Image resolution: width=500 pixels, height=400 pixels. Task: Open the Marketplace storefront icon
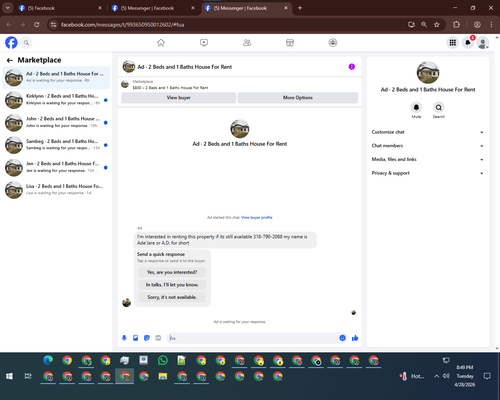[290, 43]
